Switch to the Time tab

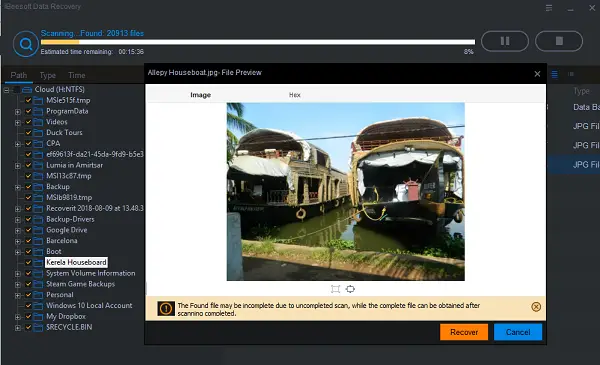tap(77, 75)
